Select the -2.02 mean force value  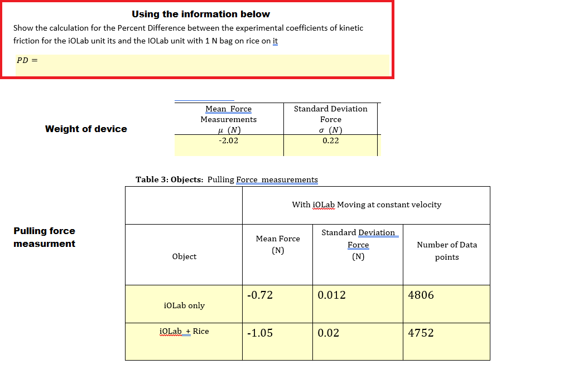tap(228, 140)
